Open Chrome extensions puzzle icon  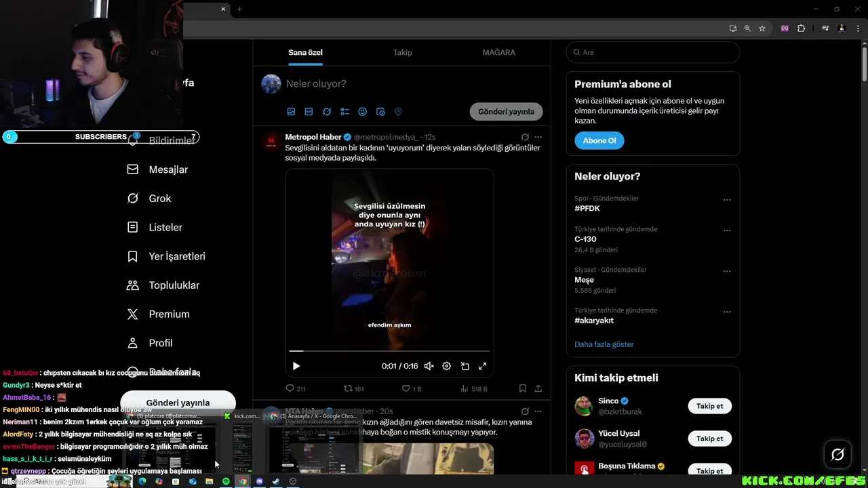point(801,28)
